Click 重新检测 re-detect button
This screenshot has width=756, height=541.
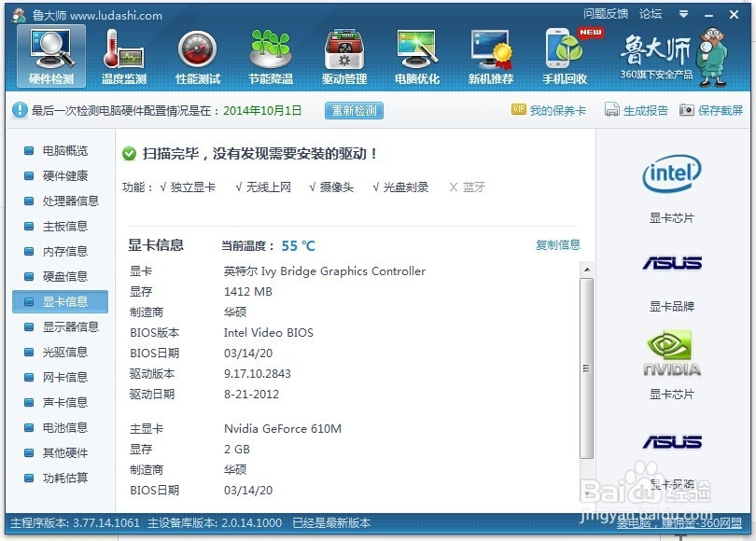(x=354, y=110)
